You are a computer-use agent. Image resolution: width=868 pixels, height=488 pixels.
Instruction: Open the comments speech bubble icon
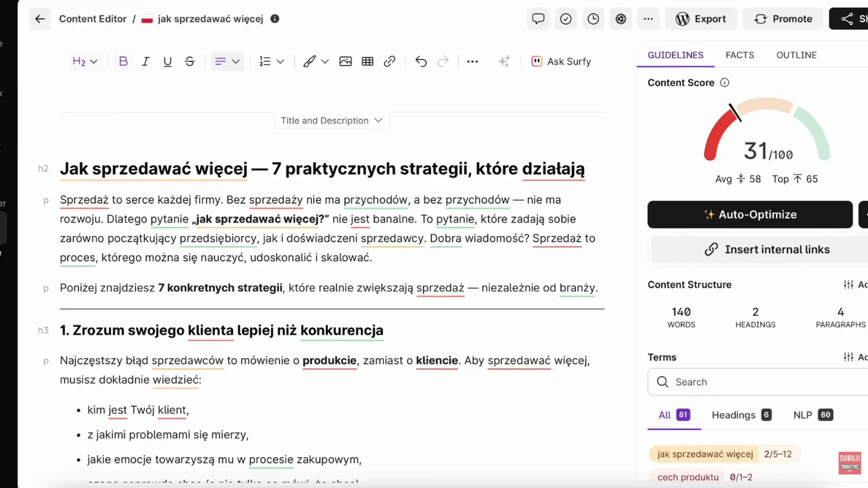pyautogui.click(x=538, y=19)
